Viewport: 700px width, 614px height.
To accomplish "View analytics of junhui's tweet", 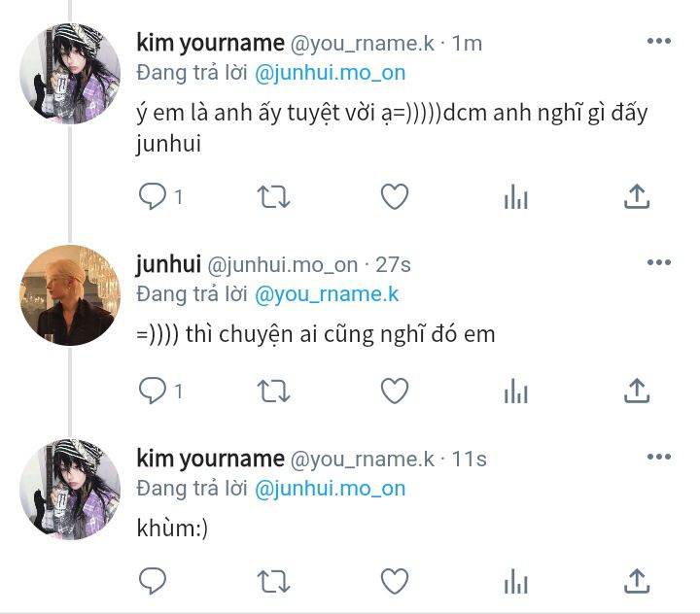I will click(515, 391).
